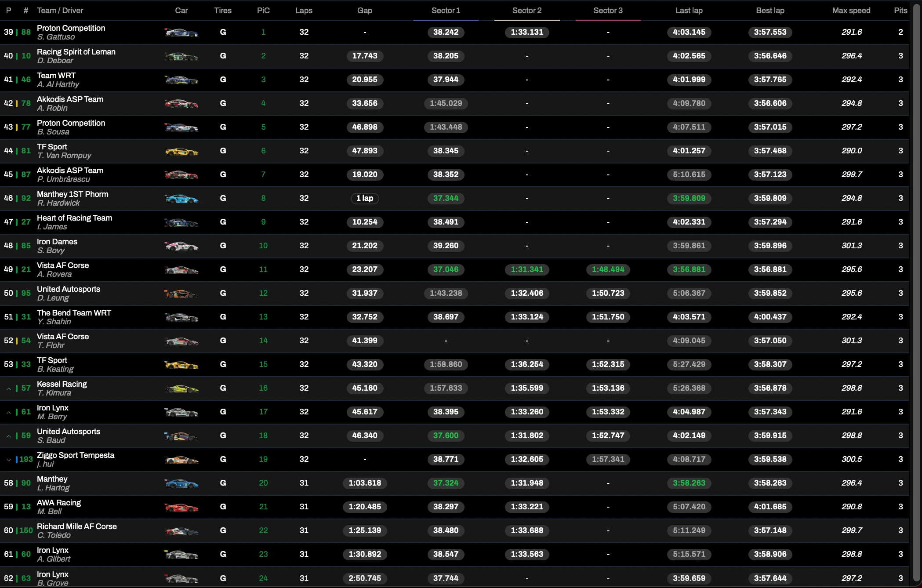Click the Gap column header
The image size is (922, 588).
(365, 11)
